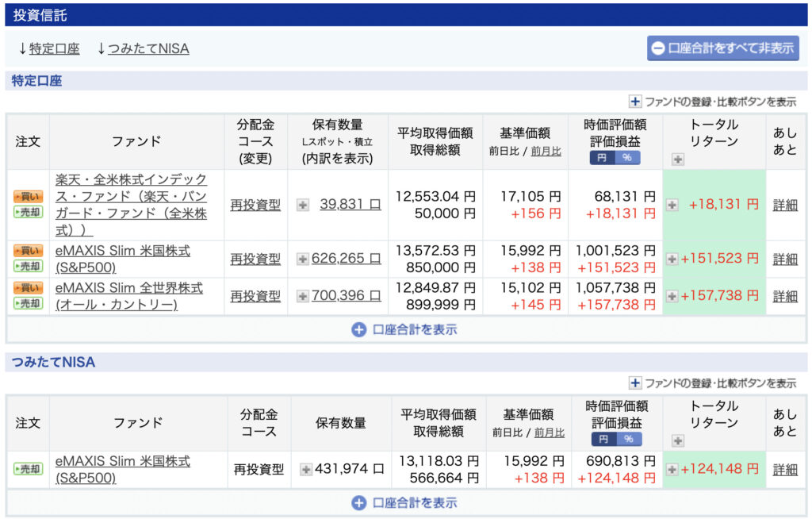Click 再投資型 link for 626,265 口 row
Viewport: 812px width, 519px height.
pos(255,259)
